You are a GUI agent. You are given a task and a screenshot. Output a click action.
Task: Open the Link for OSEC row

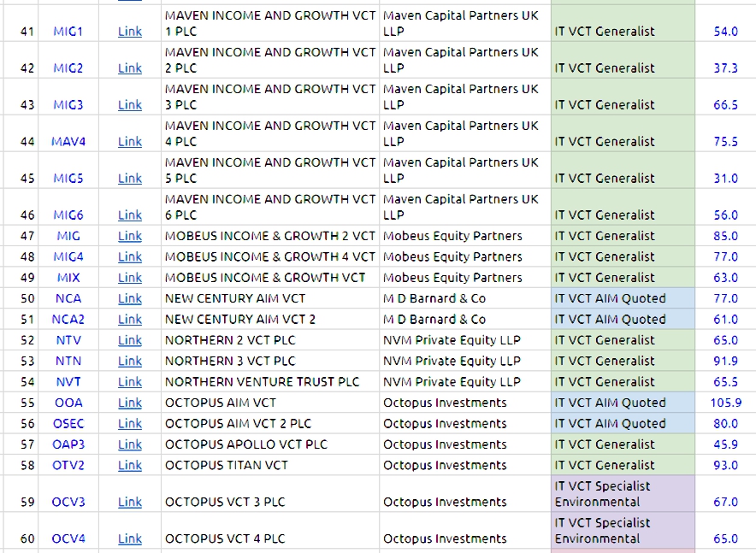(130, 423)
